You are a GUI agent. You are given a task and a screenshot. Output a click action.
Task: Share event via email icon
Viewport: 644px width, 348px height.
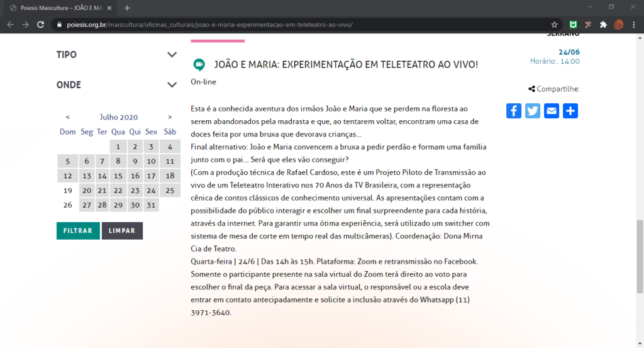tap(551, 111)
